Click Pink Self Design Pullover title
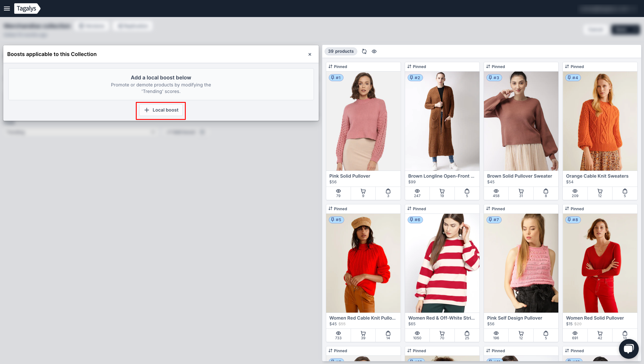Image resolution: width=644 pixels, height=364 pixels. tap(514, 318)
